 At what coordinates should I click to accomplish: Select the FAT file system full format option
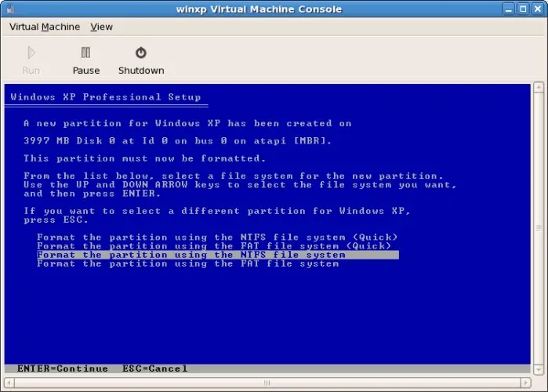pyautogui.click(x=188, y=264)
